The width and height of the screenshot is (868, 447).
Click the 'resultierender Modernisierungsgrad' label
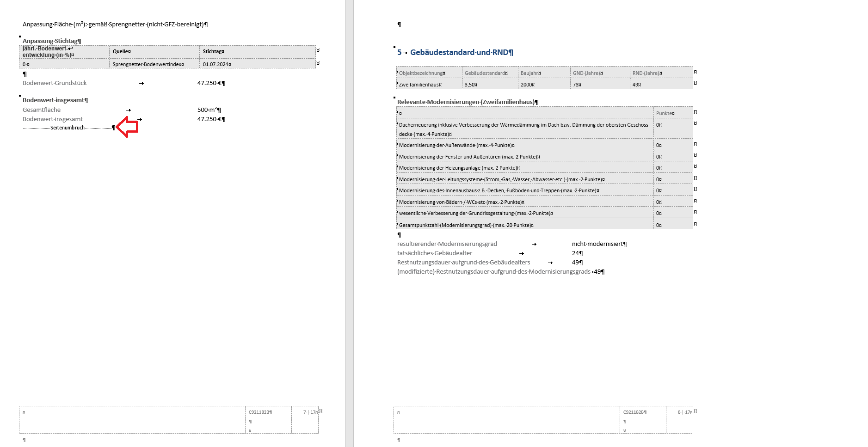(447, 244)
